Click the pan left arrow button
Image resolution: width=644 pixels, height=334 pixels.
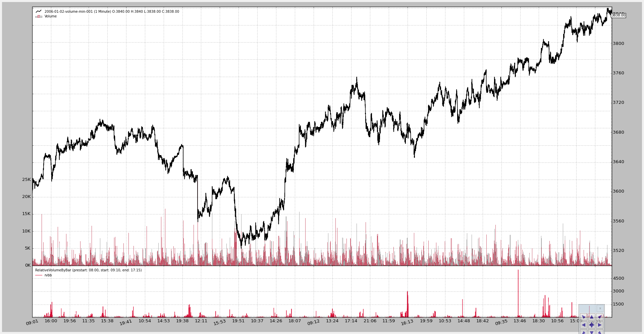click(584, 325)
